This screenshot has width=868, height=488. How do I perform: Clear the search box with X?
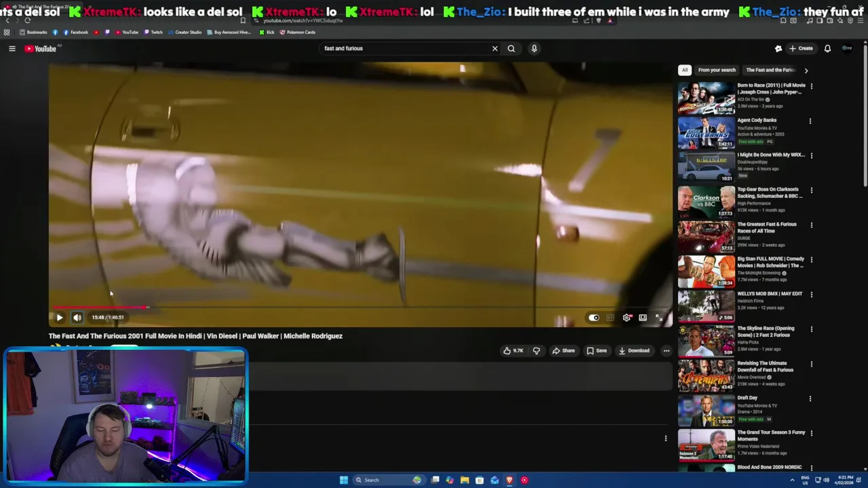coord(495,48)
